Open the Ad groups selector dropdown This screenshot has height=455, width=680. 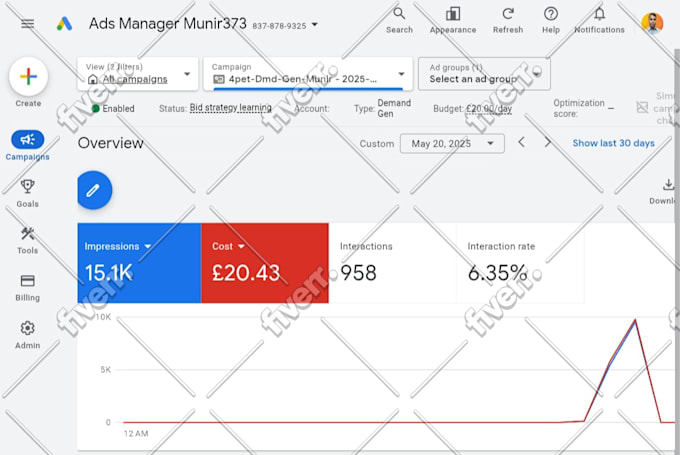tap(484, 74)
